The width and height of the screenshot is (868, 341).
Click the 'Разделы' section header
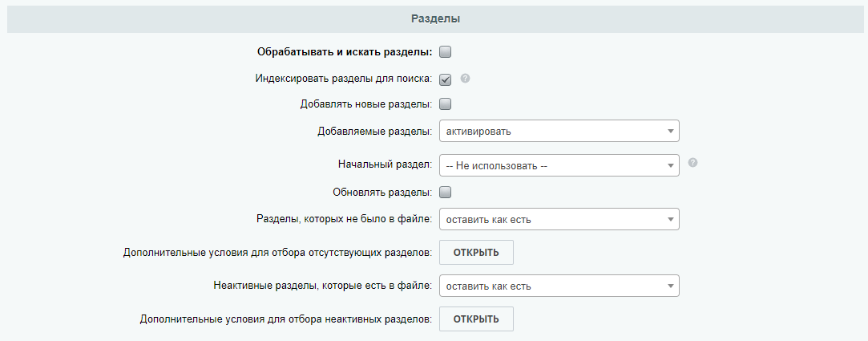point(436,18)
